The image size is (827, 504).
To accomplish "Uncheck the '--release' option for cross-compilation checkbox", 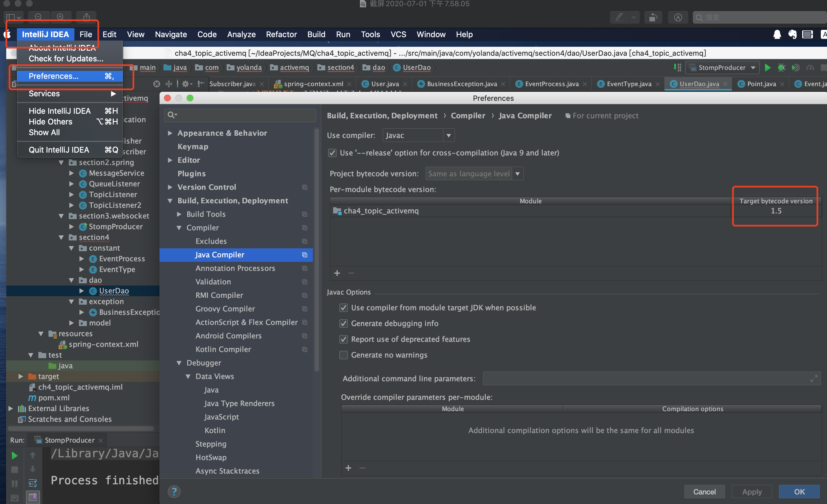I will coord(332,153).
